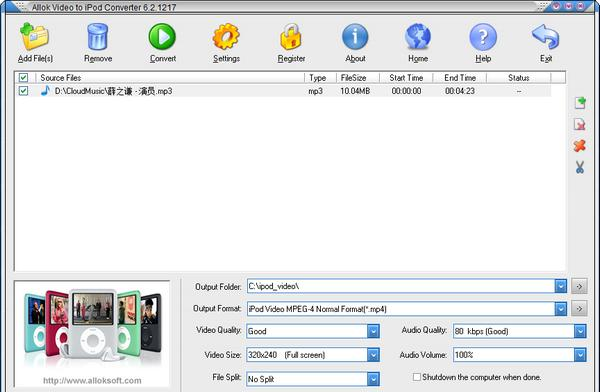Image resolution: width=600 pixels, height=392 pixels.
Task: Click the red X delete icon in side toolbar
Action: click(x=580, y=145)
